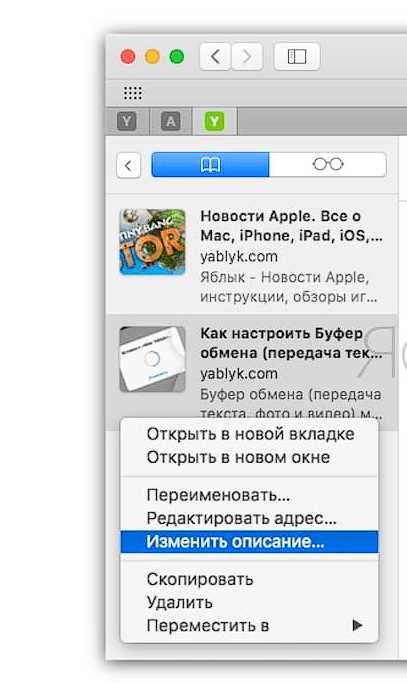This screenshot has height=683, width=407.
Task: Choose "Открыть в новой вкладке"
Action: pyautogui.click(x=250, y=434)
